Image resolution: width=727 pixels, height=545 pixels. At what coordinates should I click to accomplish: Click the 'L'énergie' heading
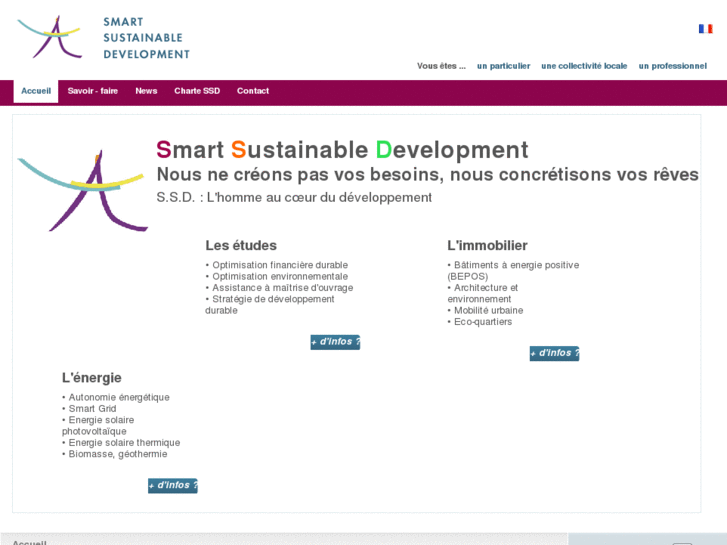(92, 378)
